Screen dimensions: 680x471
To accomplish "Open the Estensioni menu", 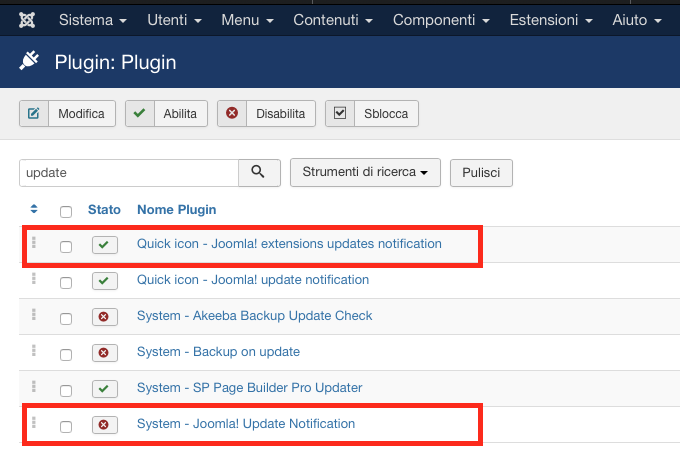I will (551, 20).
